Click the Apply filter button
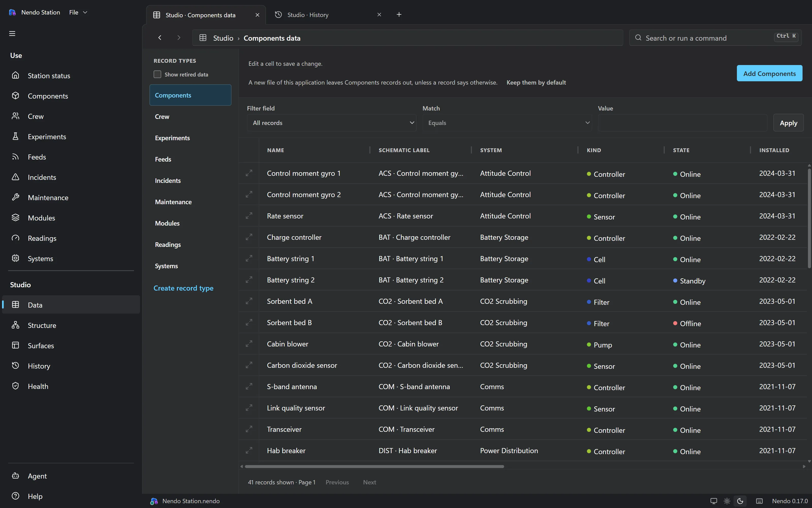Viewport: 812px width, 508px height. coord(788,123)
